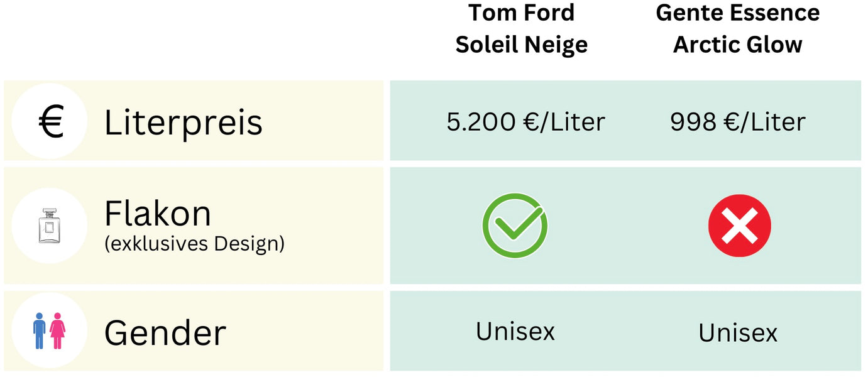
Task: Click the Flakon row label
Action: click(158, 214)
